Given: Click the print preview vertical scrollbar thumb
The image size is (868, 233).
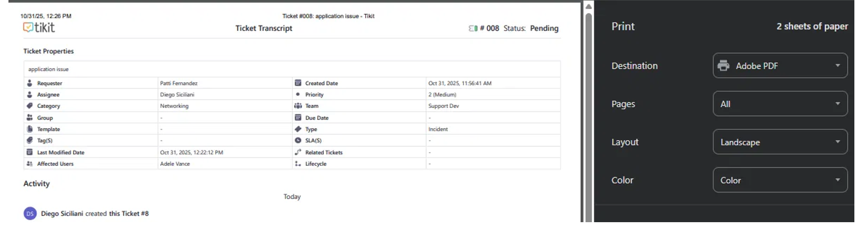Looking at the screenshot, I should 588,118.
